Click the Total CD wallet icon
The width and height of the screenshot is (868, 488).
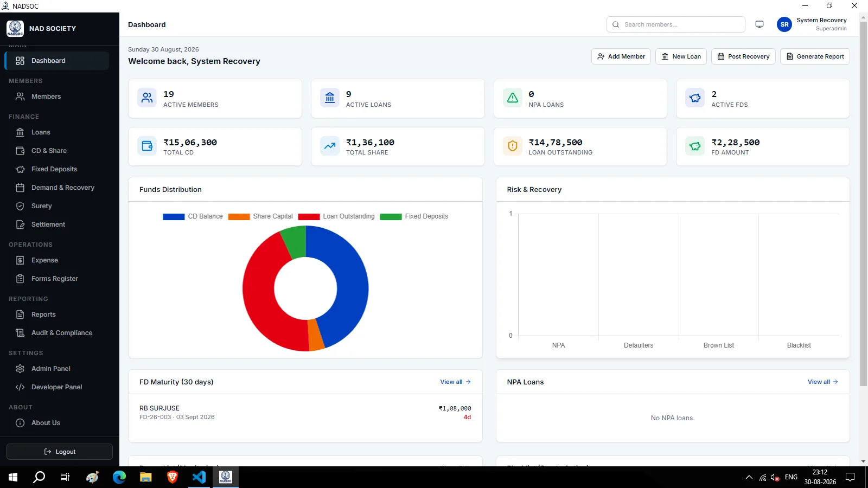tap(147, 146)
